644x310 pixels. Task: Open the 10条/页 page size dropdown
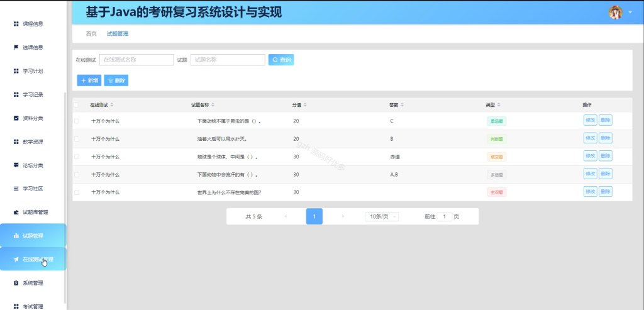382,216
